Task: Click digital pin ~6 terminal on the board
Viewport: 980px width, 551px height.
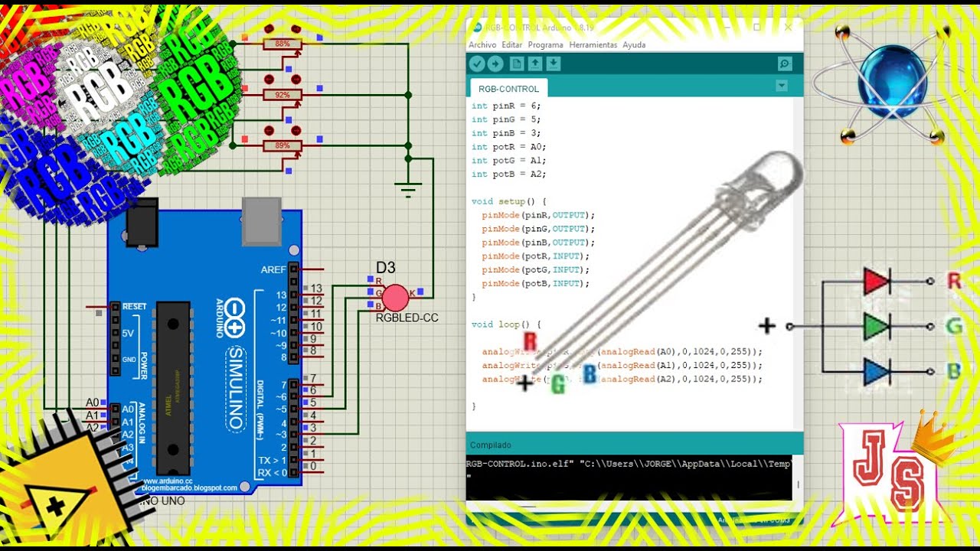Action: point(293,396)
